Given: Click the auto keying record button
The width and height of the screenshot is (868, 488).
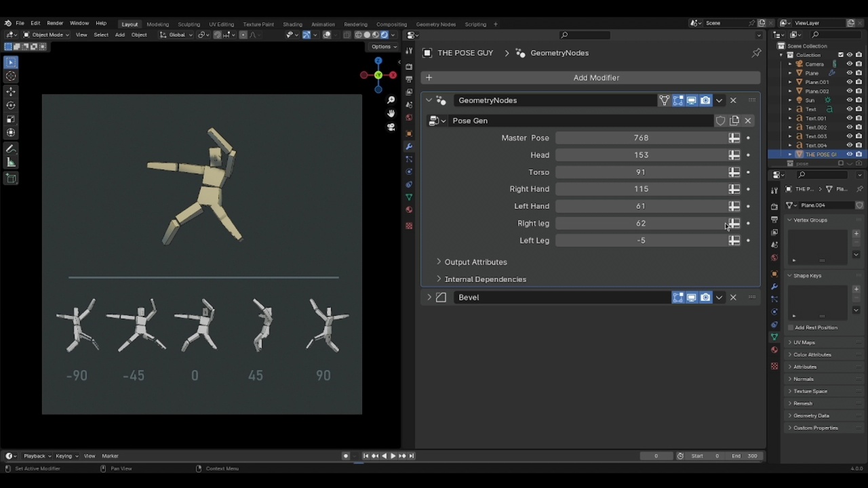Looking at the screenshot, I should [346, 456].
